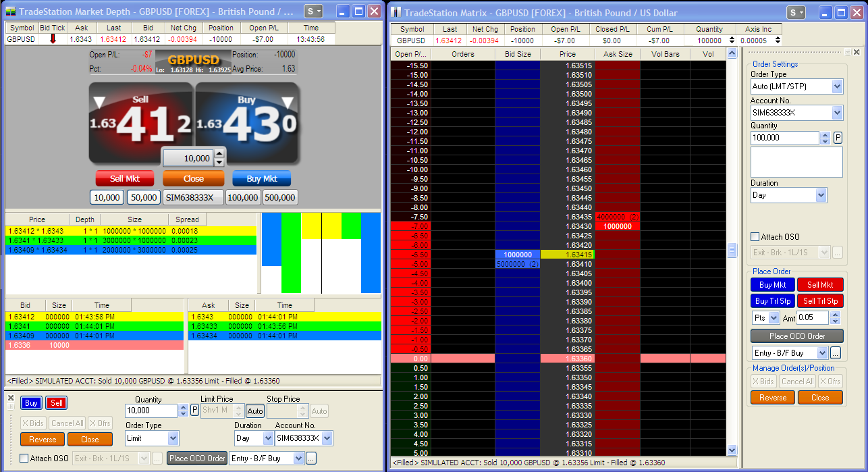
Task: Click ellipsis button beside Matrix Entry - B/F Buy
Action: click(x=835, y=352)
